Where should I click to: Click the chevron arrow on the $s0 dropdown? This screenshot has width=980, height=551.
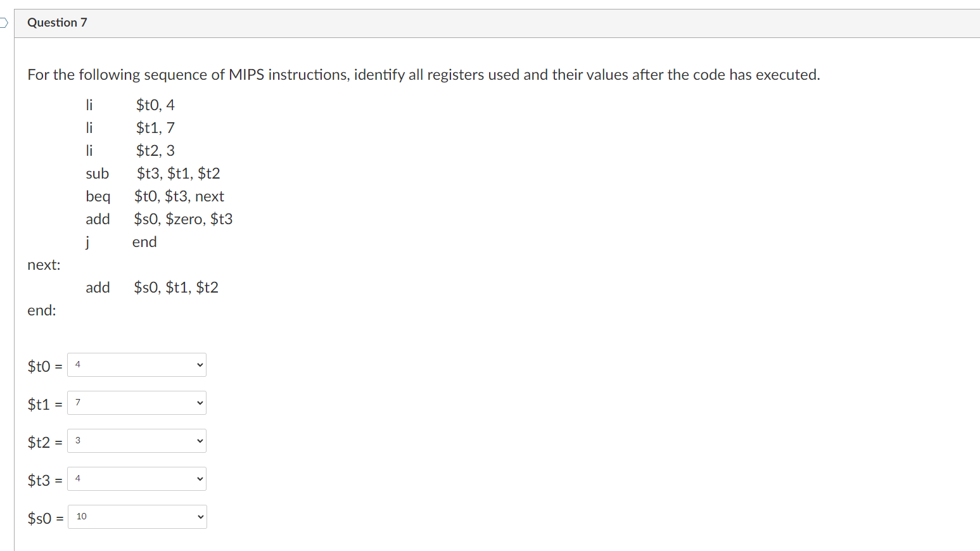pyautogui.click(x=199, y=517)
